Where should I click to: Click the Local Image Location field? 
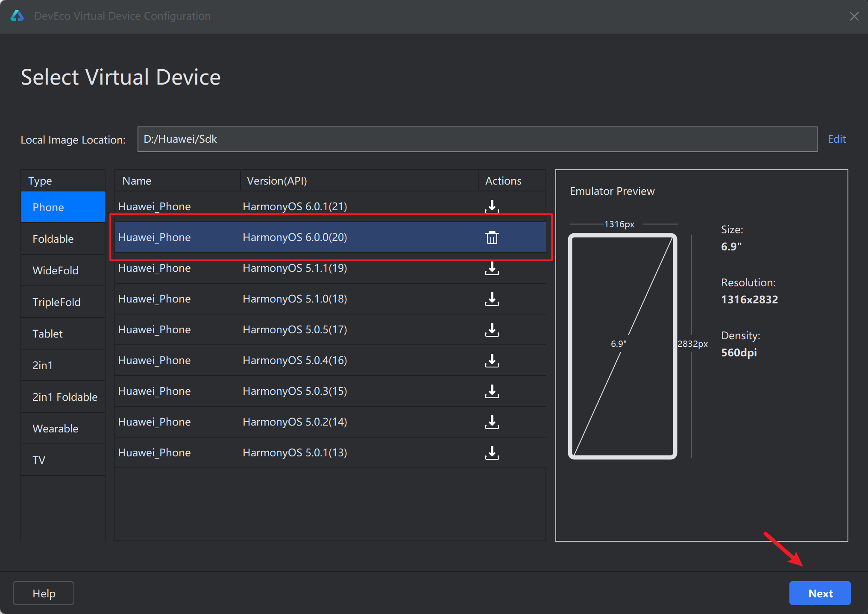pos(477,139)
